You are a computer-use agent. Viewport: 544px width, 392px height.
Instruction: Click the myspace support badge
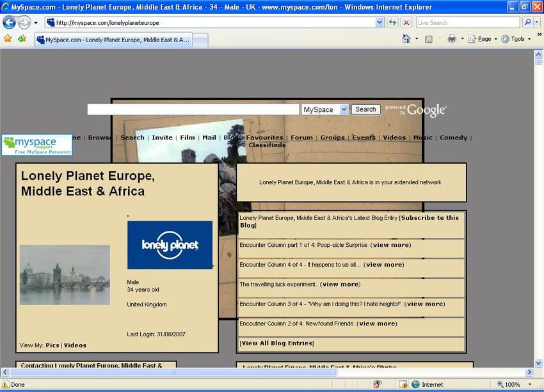pyautogui.click(x=37, y=145)
